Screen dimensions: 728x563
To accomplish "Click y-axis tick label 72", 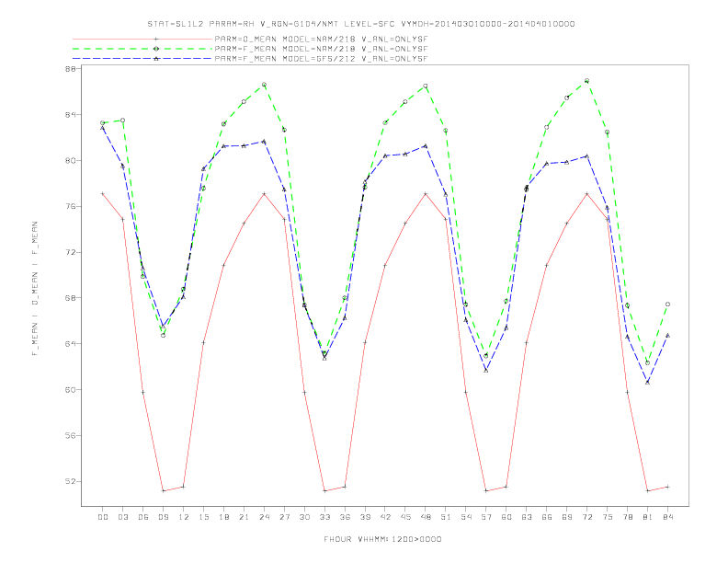I will (x=73, y=252).
